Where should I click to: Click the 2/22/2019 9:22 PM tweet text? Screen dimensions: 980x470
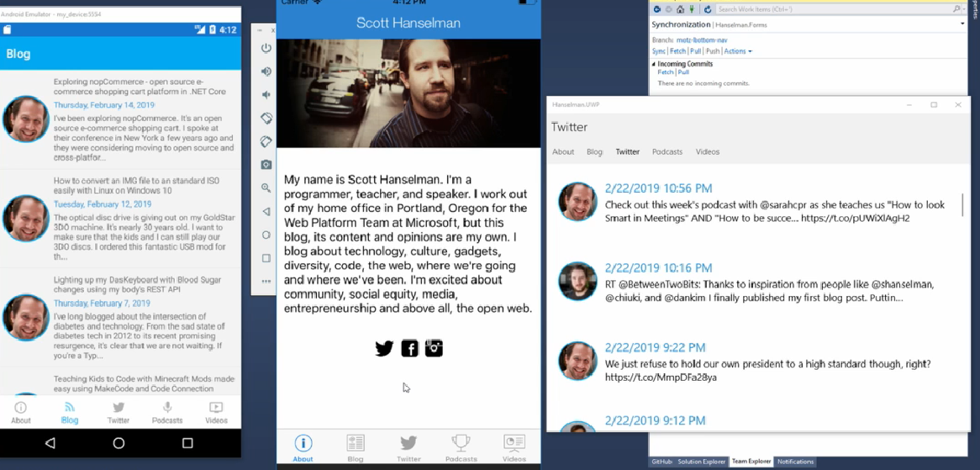(x=768, y=371)
